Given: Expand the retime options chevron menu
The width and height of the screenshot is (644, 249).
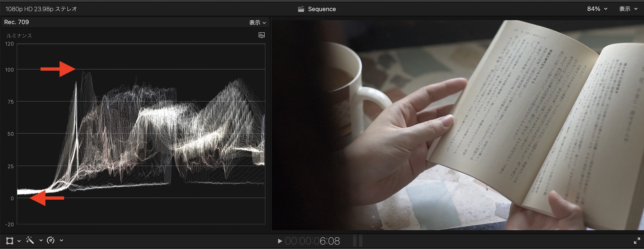Looking at the screenshot, I should 61,241.
